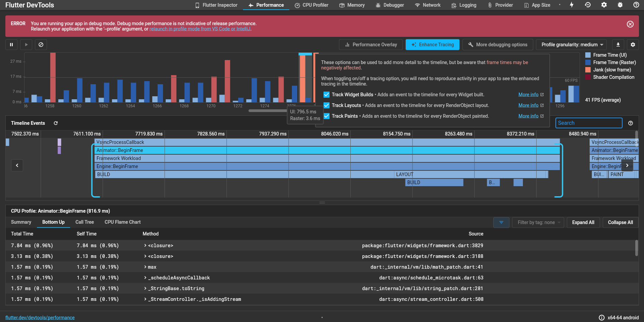This screenshot has width=644, height=322.
Task: Disable Track Widget Builds
Action: [326, 95]
